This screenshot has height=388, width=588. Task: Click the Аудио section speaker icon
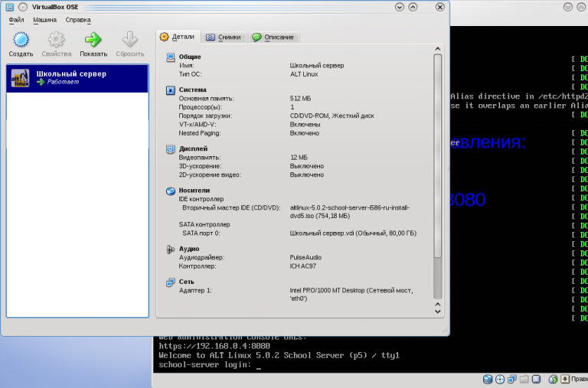click(x=171, y=249)
